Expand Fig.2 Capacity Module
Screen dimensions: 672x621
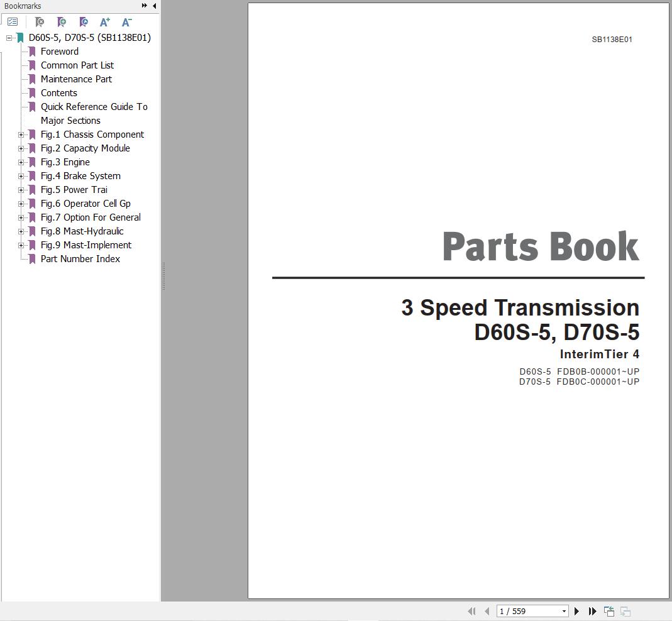point(21,148)
